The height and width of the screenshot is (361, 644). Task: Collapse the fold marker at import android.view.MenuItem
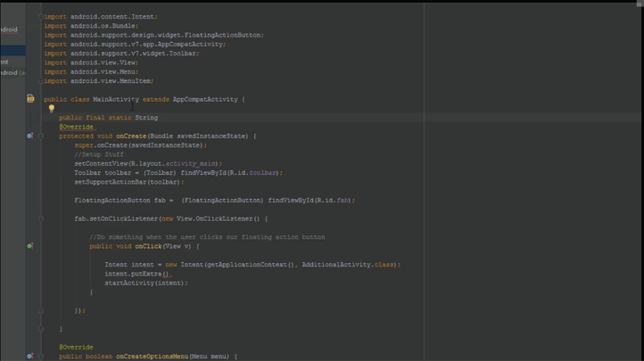pos(41,81)
